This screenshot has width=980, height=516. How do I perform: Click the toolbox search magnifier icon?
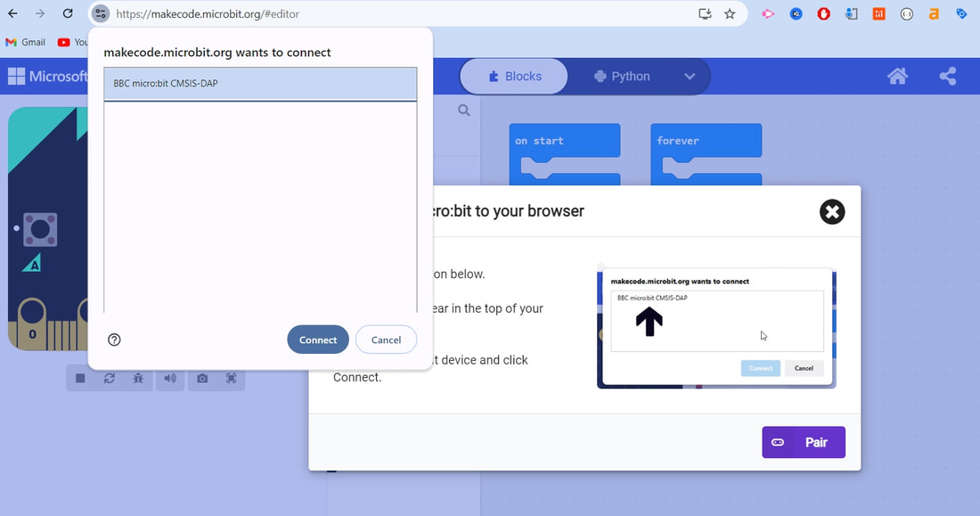tap(464, 111)
